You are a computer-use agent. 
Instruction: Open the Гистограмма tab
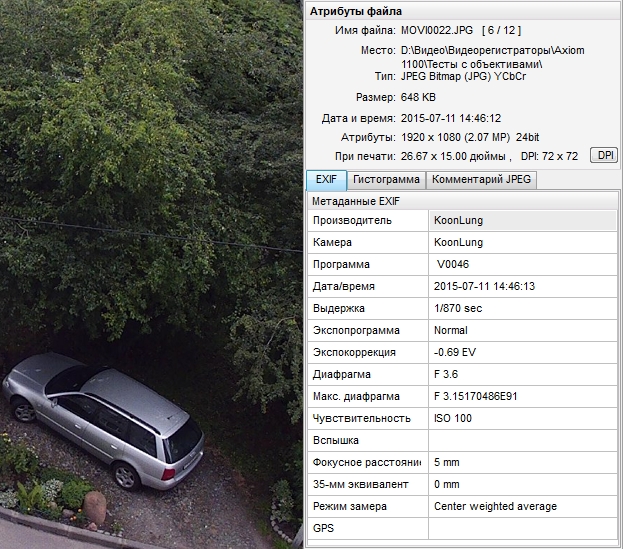pos(386,180)
